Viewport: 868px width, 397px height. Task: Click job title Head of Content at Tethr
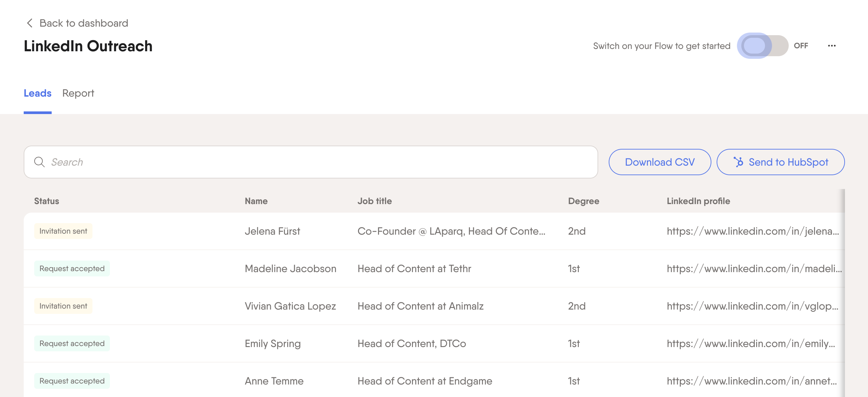click(x=414, y=269)
